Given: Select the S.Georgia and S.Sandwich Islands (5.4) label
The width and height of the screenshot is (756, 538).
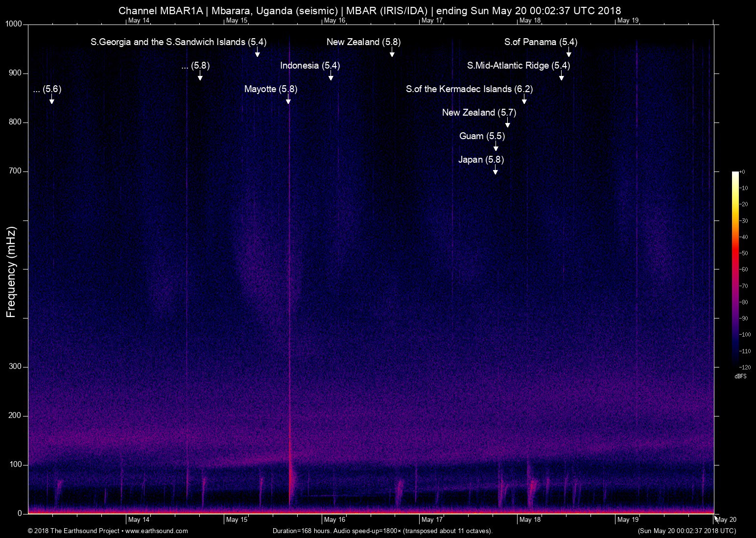Looking at the screenshot, I should (178, 42).
